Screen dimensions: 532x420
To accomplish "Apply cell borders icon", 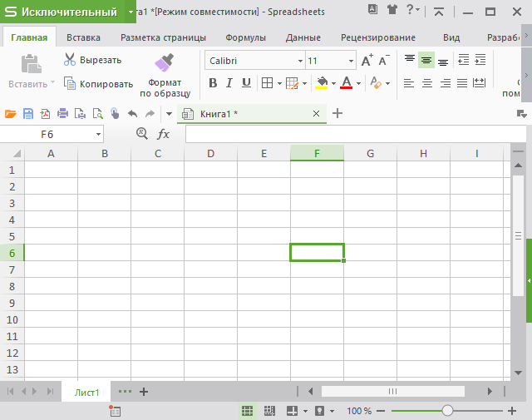I will click(267, 83).
